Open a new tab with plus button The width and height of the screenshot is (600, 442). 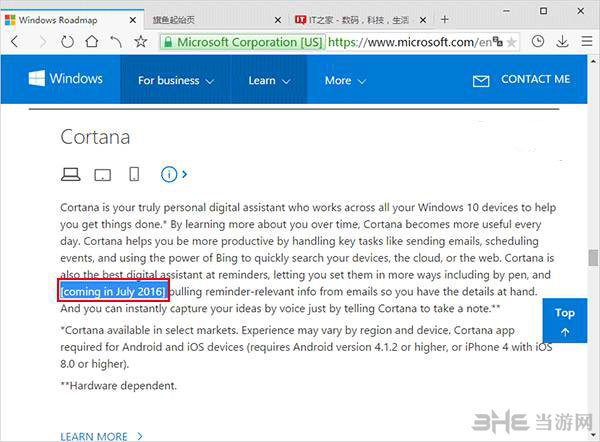444,20
